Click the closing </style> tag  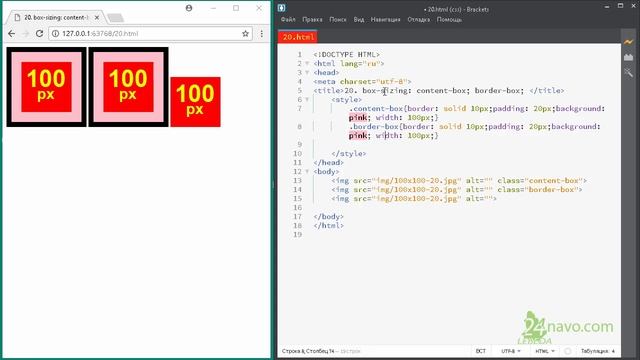coord(349,153)
